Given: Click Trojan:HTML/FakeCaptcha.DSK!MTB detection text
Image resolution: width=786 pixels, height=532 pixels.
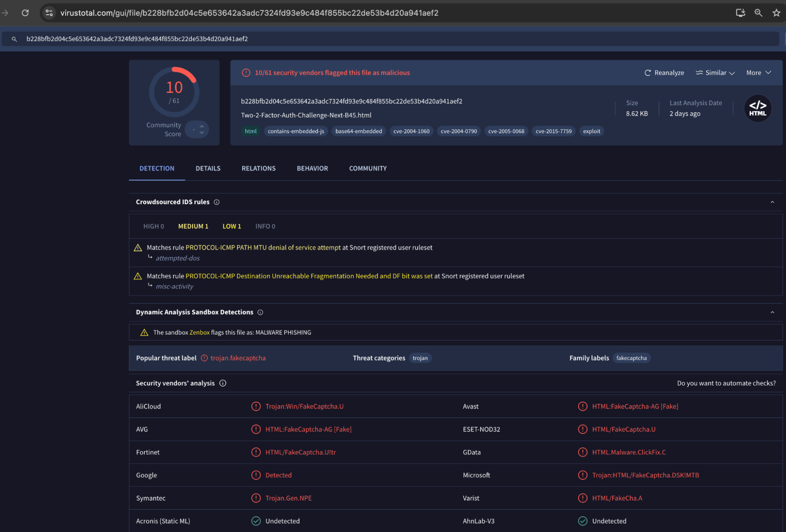Looking at the screenshot, I should point(646,475).
